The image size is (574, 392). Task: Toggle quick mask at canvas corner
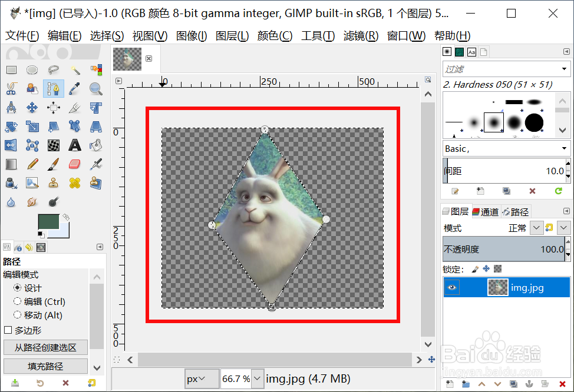click(x=117, y=360)
